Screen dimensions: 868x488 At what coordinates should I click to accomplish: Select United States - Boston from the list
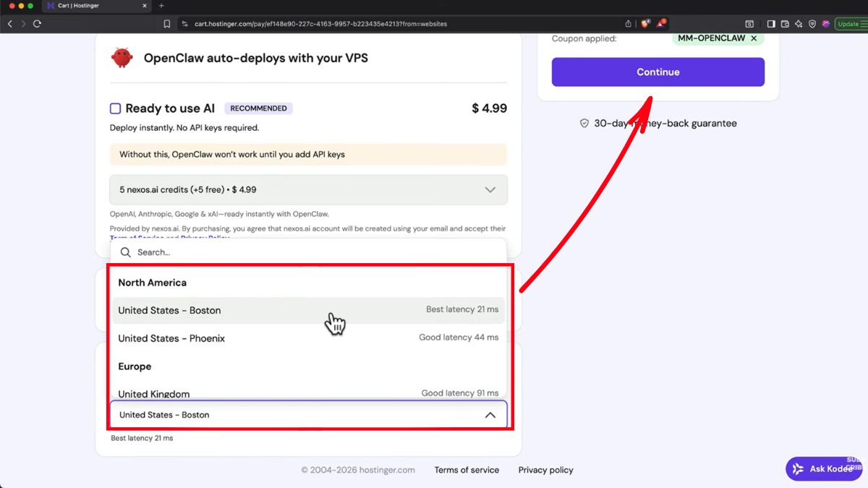tap(170, 310)
